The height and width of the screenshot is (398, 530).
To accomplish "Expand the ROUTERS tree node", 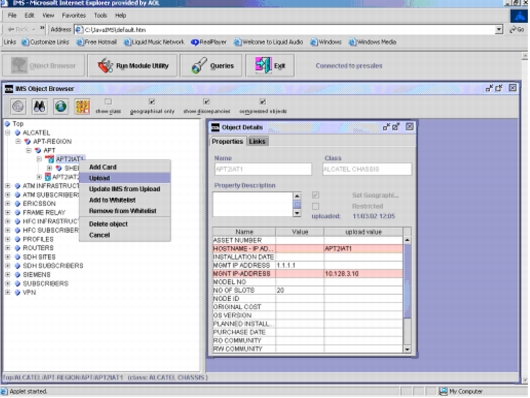I will (x=7, y=248).
